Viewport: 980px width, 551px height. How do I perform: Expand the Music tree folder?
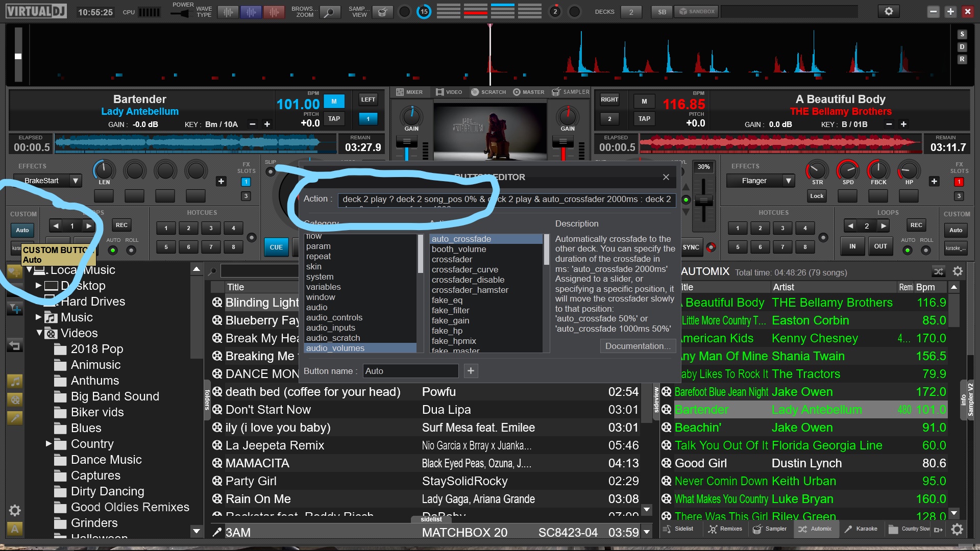pyautogui.click(x=38, y=317)
